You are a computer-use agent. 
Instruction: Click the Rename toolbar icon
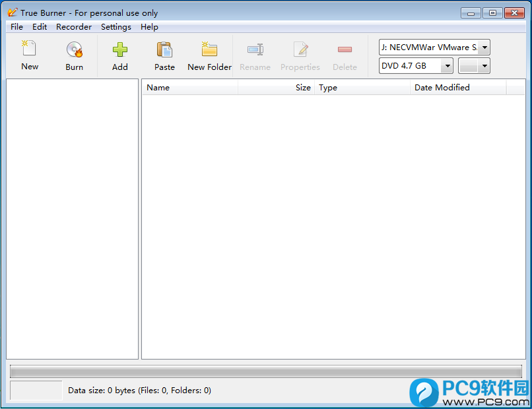(x=255, y=49)
